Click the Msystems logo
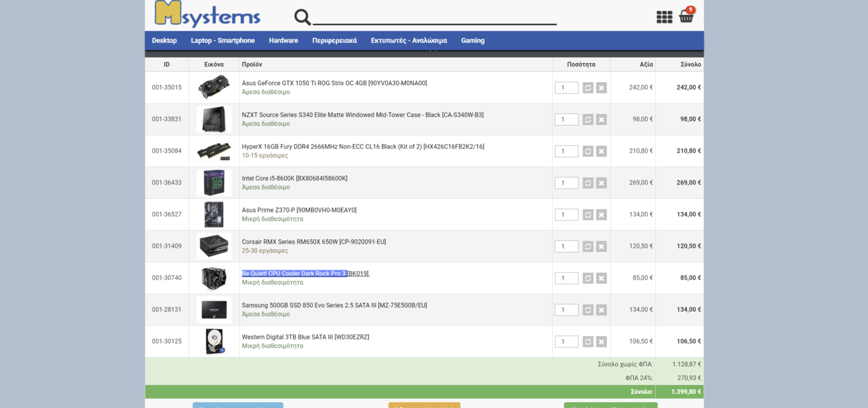This screenshot has width=868, height=408. tap(208, 14)
